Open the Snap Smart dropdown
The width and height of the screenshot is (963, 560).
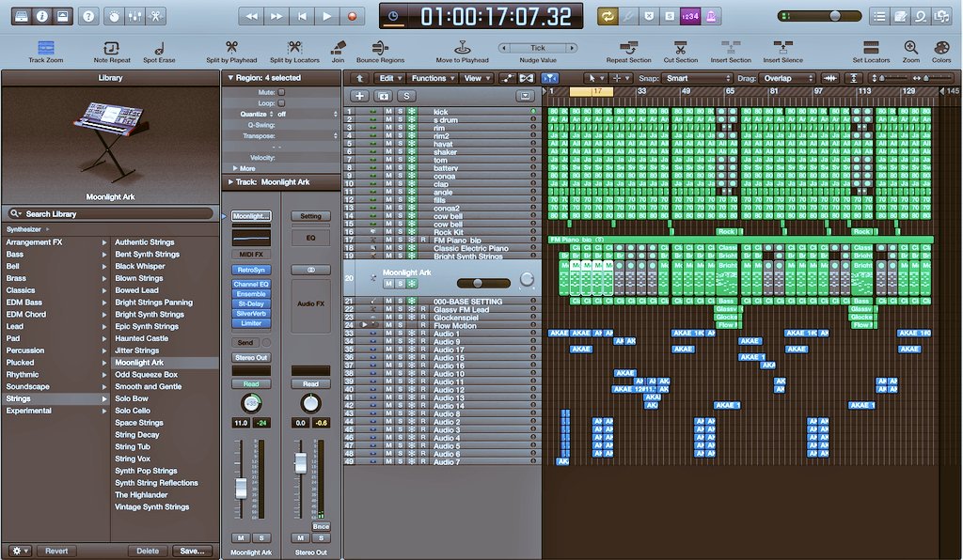[x=698, y=78]
